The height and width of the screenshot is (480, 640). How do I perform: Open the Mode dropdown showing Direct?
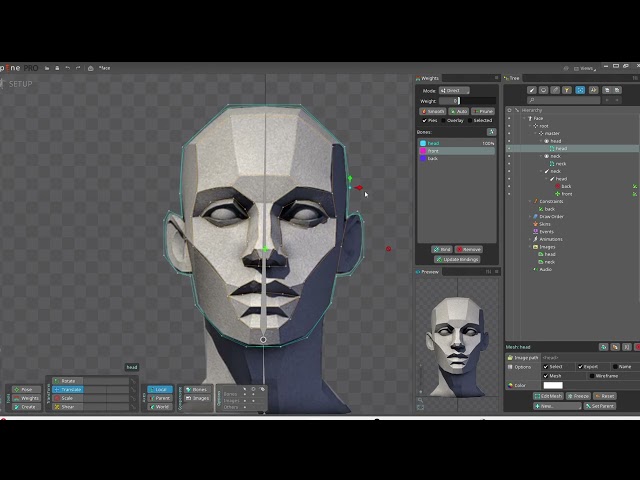454,91
